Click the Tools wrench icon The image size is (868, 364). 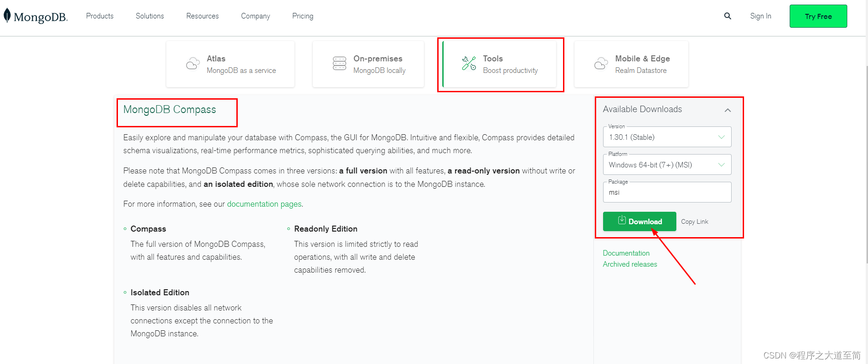tap(469, 63)
